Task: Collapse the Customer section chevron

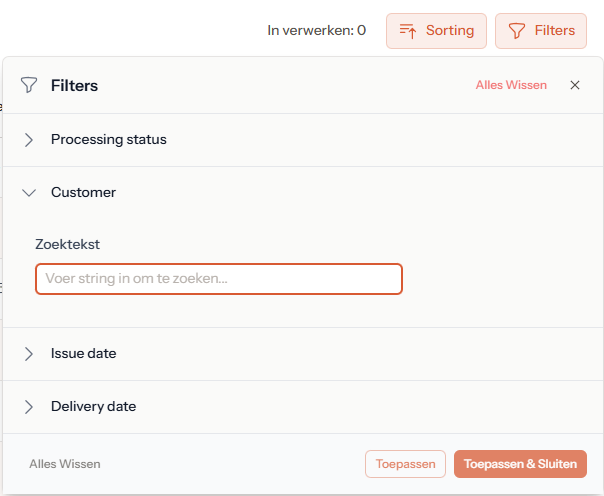Action: [x=29, y=193]
